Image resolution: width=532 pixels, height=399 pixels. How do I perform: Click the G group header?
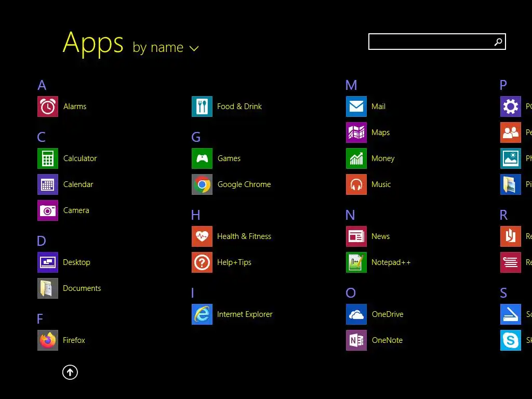pos(196,137)
